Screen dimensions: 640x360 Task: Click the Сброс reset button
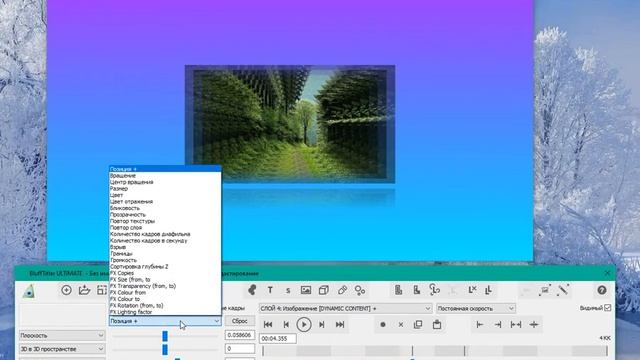240,321
